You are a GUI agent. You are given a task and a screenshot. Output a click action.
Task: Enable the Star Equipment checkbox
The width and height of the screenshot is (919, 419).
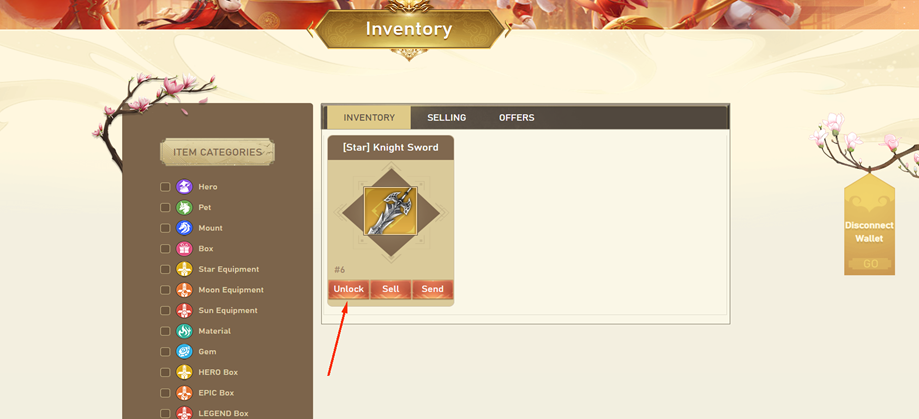[x=165, y=270]
